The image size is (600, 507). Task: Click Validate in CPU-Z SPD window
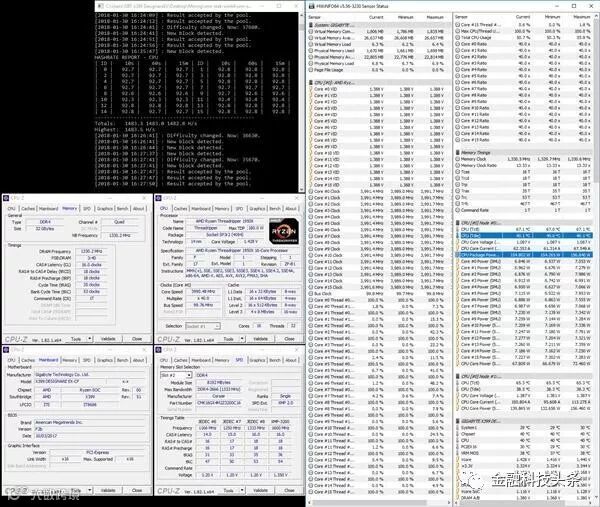261,490
